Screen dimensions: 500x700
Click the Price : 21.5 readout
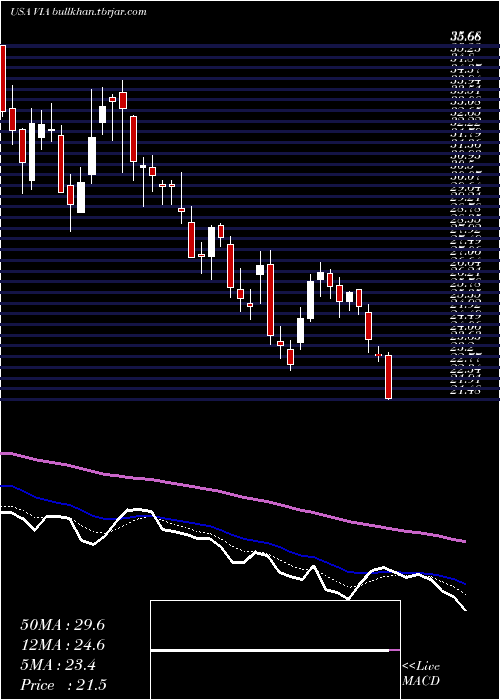click(62, 685)
